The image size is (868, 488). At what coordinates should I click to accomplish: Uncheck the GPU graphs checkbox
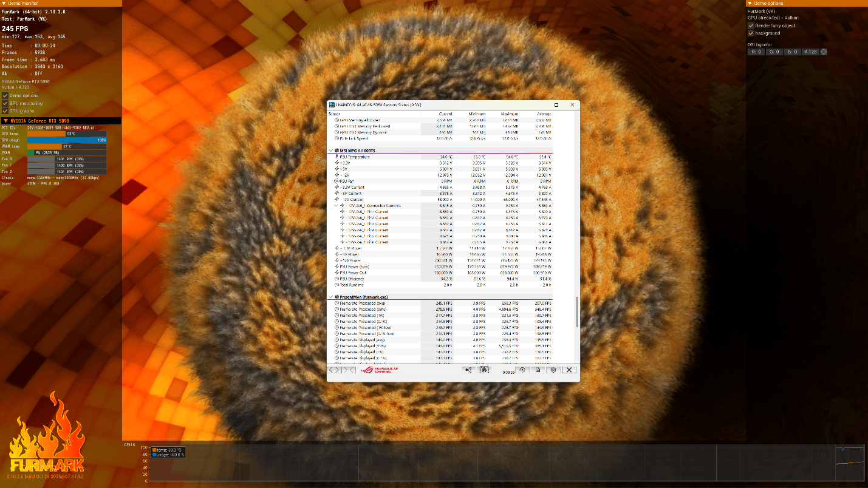(5, 111)
